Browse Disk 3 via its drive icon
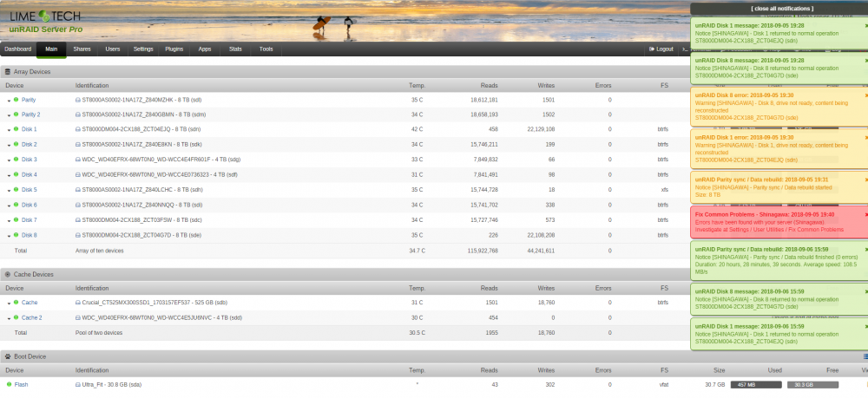This screenshot has width=868, height=398. [x=78, y=160]
